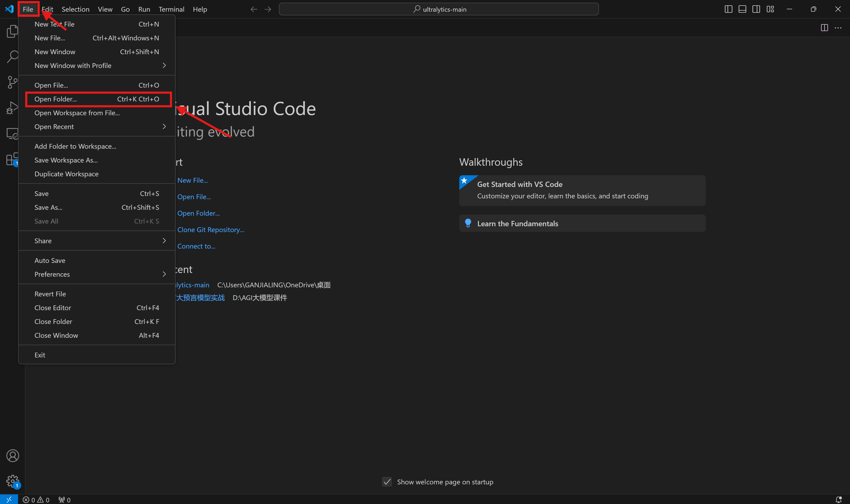Choose Save Workspace As...
This screenshot has height=504, width=850.
click(97, 160)
